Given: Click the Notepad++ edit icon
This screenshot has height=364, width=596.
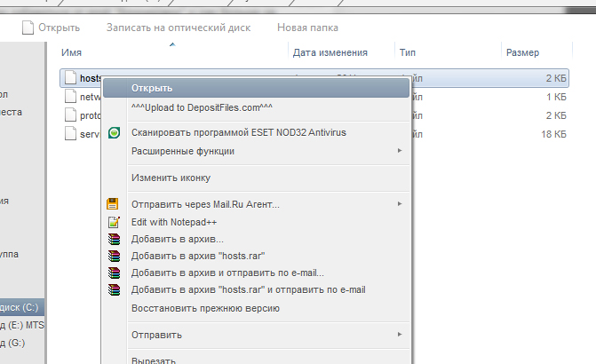Looking at the screenshot, I should pyautogui.click(x=113, y=222).
